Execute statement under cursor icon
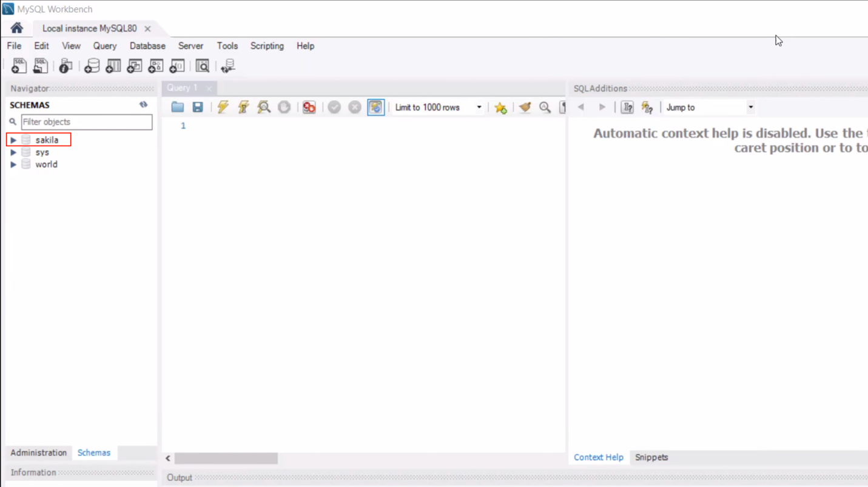 pos(243,107)
